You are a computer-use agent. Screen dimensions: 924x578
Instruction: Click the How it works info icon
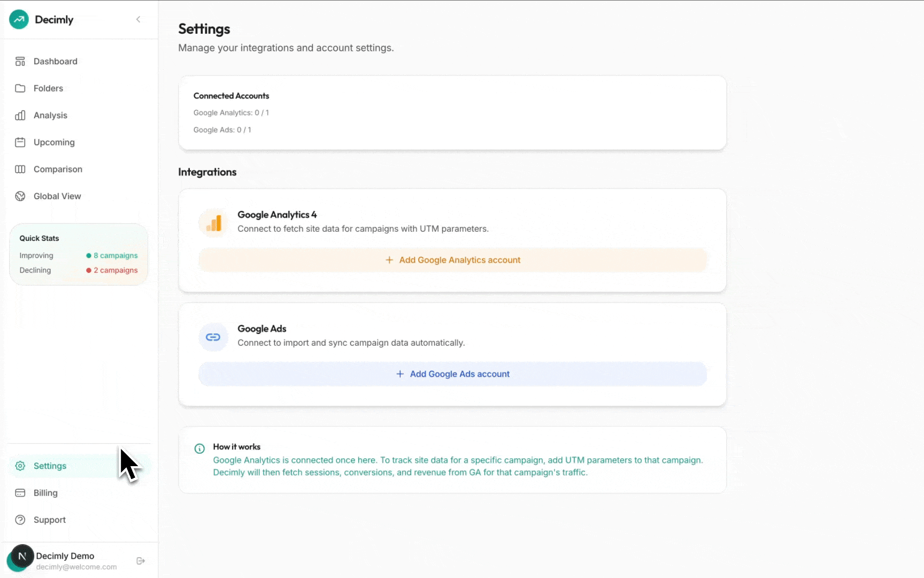pos(199,448)
